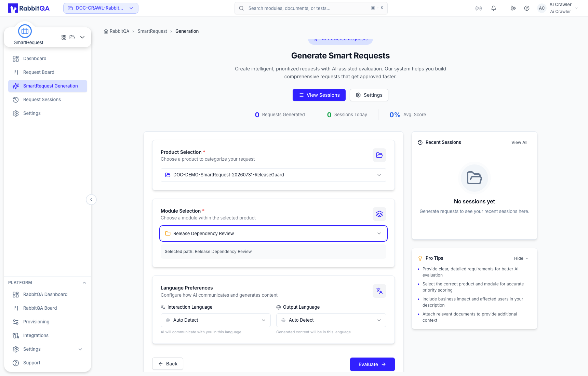This screenshot has width=588, height=376.
Task: Click the live broadcast signal icon
Action: click(479, 8)
